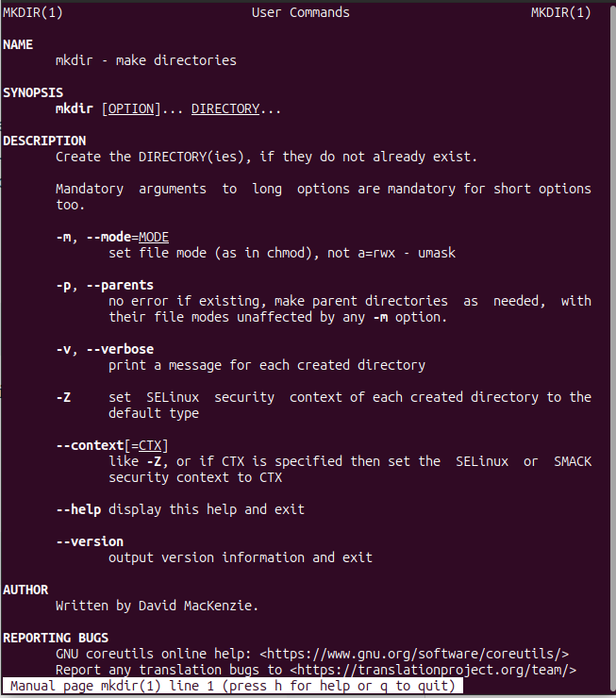Click the AUTHOR section heading
This screenshot has width=616, height=698.
pos(25,590)
